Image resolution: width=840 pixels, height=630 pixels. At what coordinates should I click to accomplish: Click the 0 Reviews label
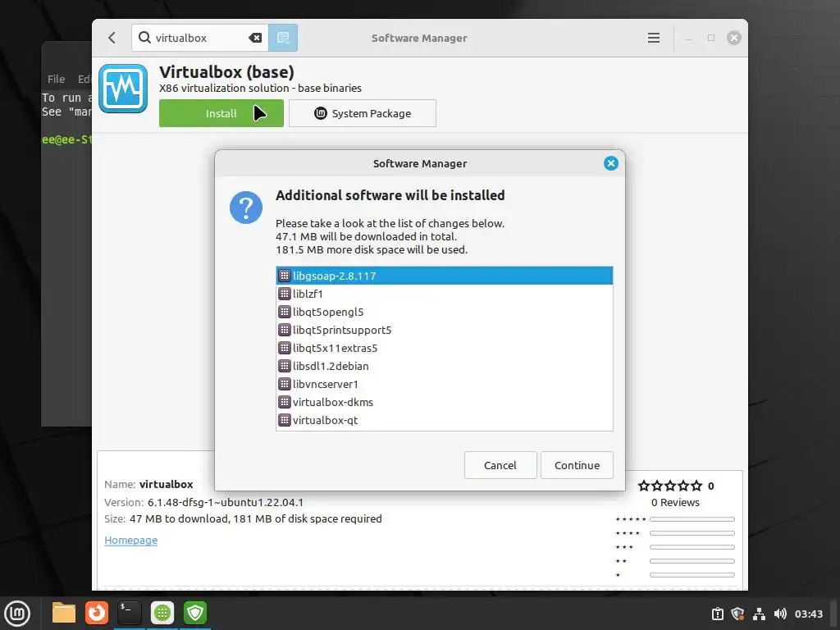pos(676,503)
